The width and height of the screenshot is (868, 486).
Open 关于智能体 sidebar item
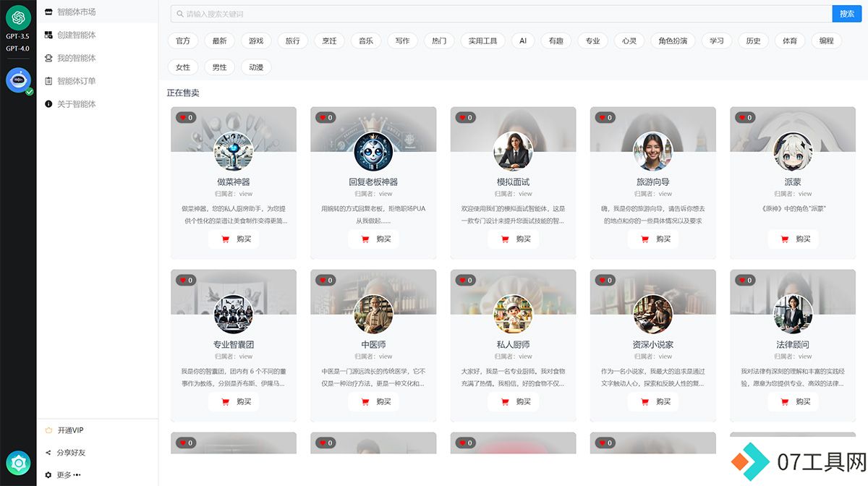[x=97, y=104]
